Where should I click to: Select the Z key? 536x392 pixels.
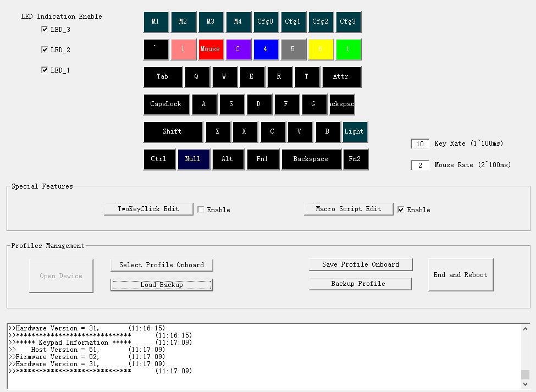point(218,132)
